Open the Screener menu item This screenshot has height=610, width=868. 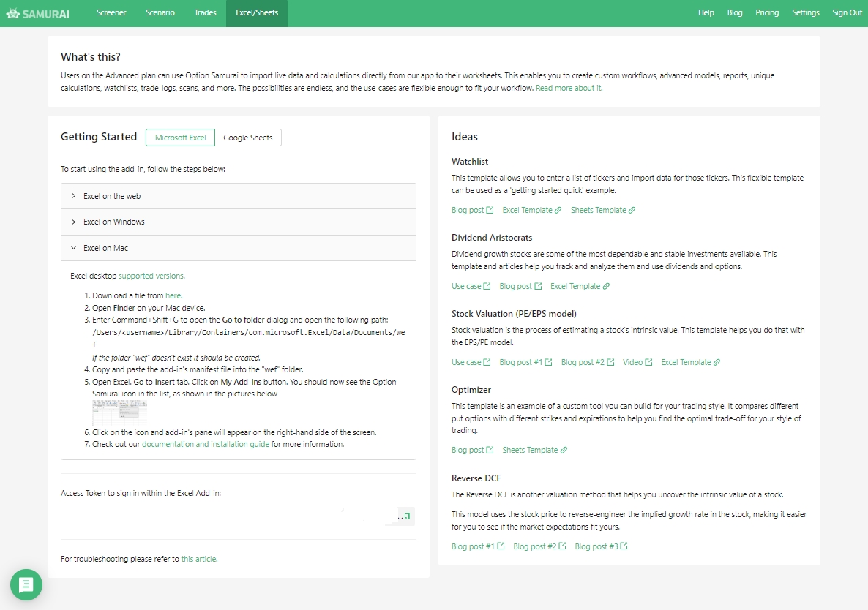111,12
